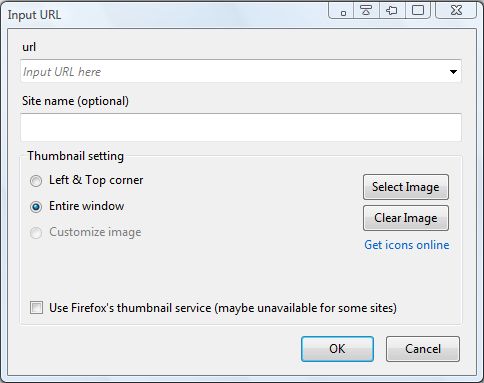Viewport: 484px width, 383px height.
Task: Expand the url dropdown arrow
Action: pos(453,71)
